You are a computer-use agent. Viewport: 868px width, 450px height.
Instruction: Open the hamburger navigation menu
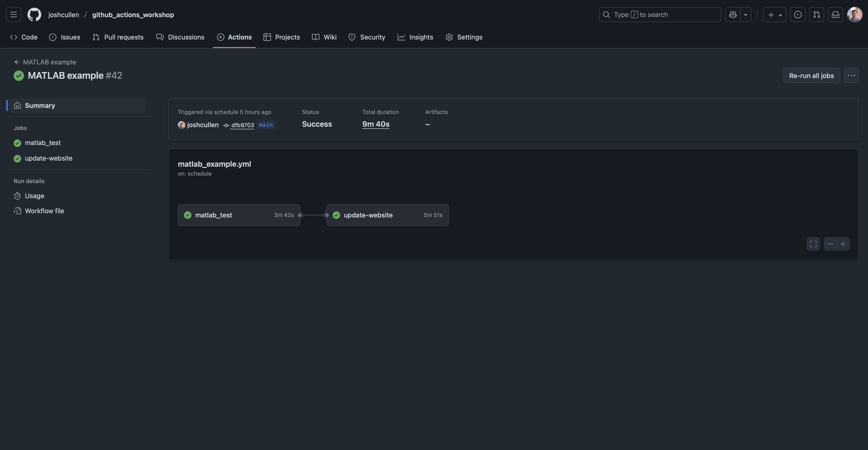click(13, 15)
